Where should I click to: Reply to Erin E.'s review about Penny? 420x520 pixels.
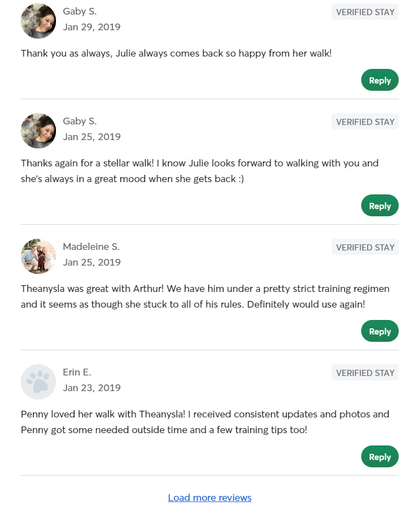click(380, 456)
